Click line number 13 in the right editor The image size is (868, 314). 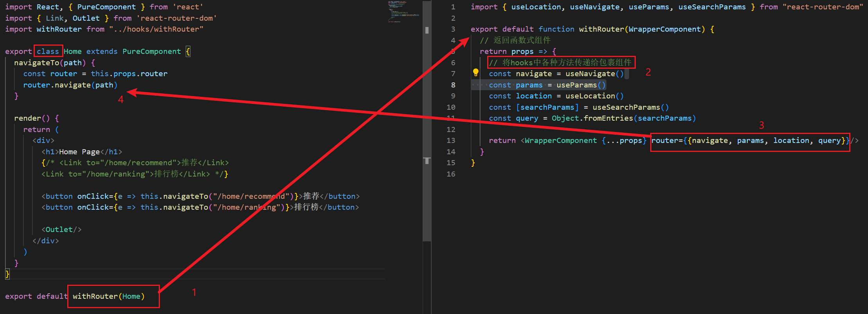pos(451,141)
